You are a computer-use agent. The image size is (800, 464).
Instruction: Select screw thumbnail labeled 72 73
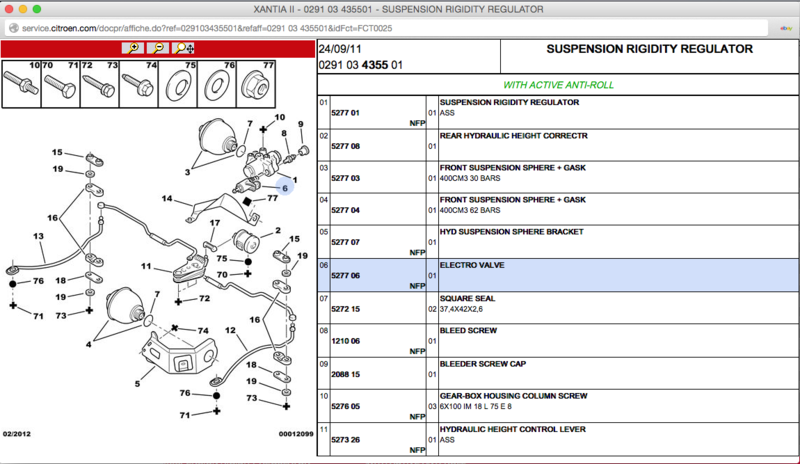100,84
